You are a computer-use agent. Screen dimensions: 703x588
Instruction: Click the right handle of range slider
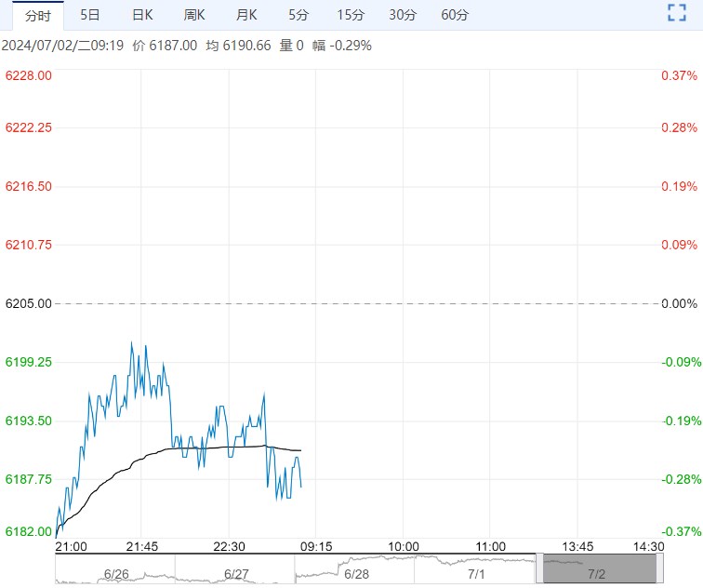coord(659,568)
